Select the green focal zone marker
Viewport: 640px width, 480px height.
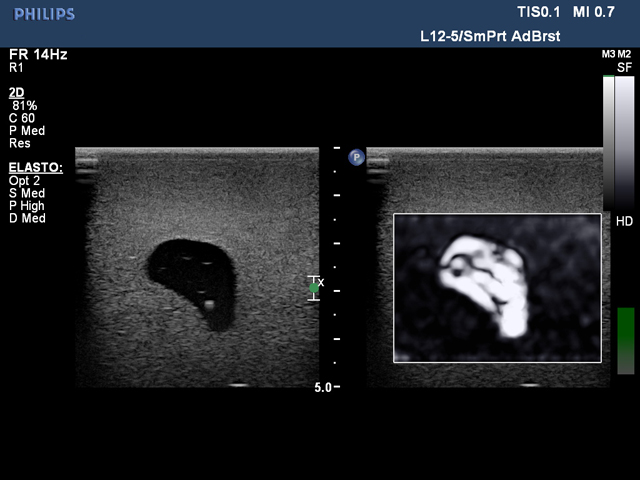point(314,288)
